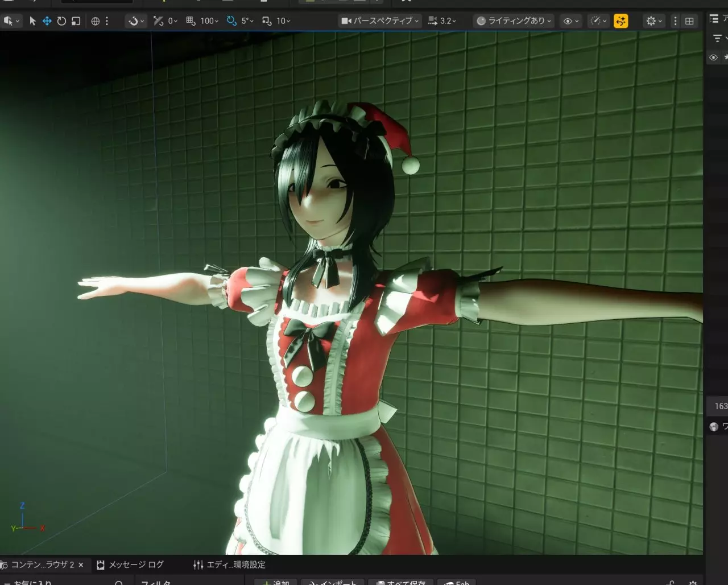Image resolution: width=728 pixels, height=585 pixels.
Task: Switch to the メッセージ ログ tab
Action: 130,565
